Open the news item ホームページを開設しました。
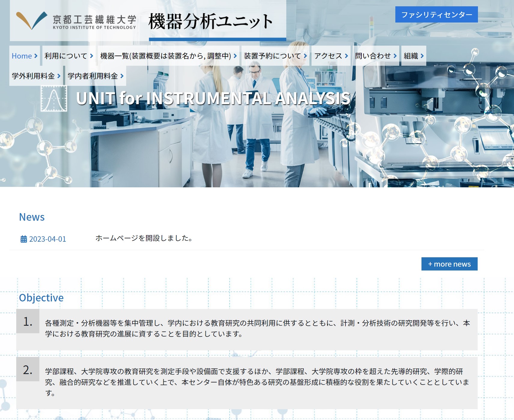Screen dimensions: 514x420 pyautogui.click(x=144, y=238)
